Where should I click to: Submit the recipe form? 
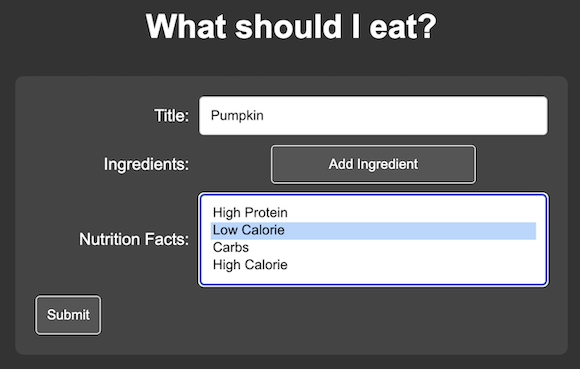68,315
